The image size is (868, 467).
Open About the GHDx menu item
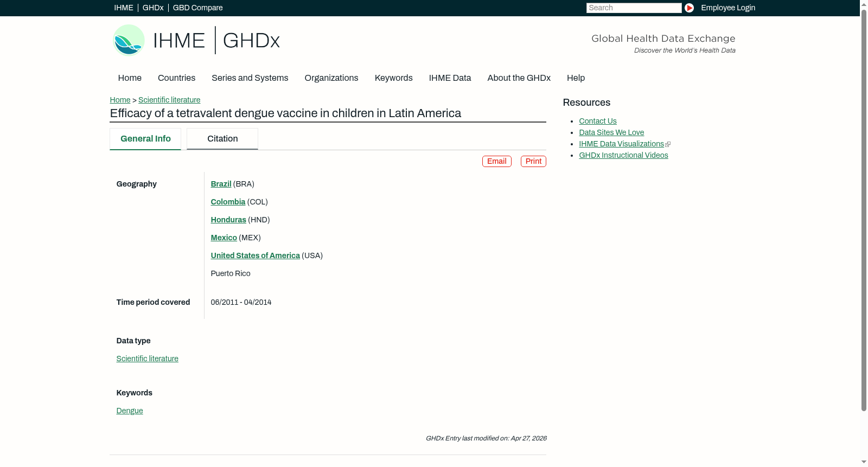[519, 78]
